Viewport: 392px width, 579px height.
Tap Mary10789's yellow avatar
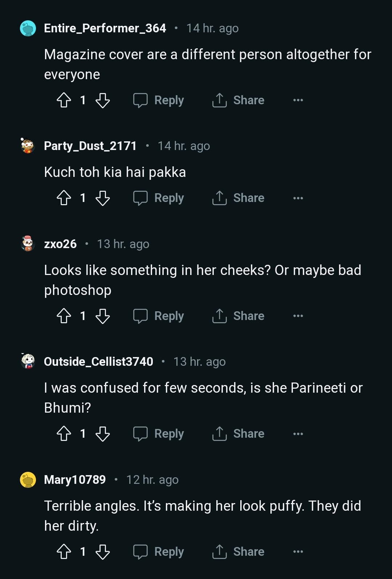tap(28, 480)
